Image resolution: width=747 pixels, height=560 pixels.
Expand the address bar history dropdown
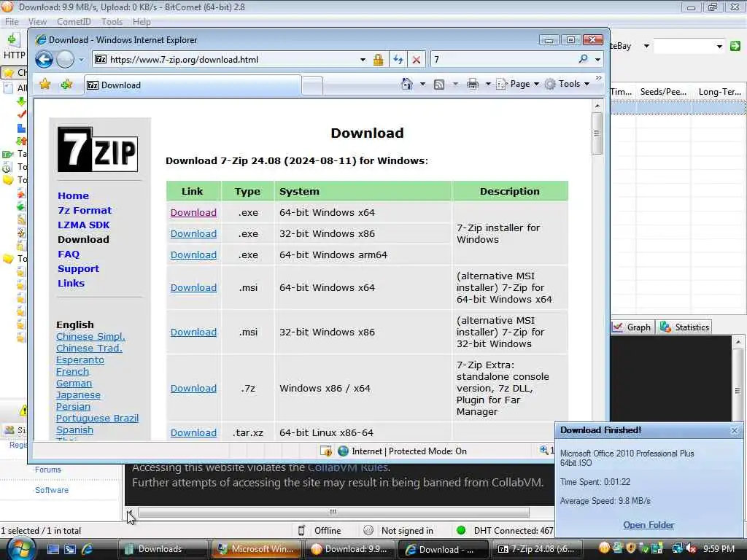tap(363, 60)
